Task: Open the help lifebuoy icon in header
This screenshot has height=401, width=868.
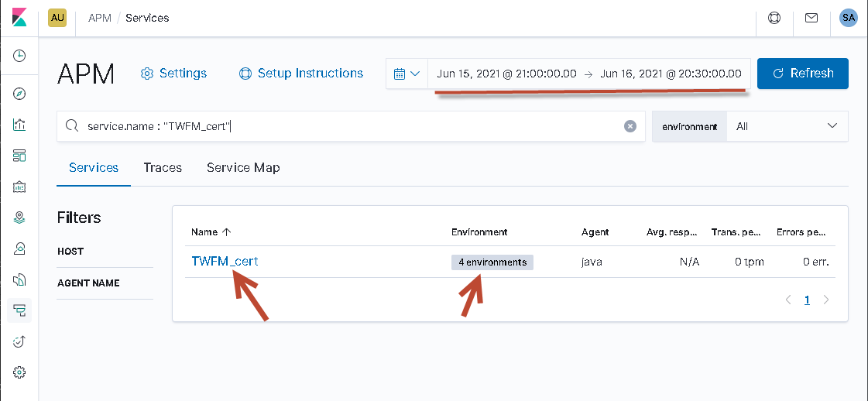Action: pos(774,18)
